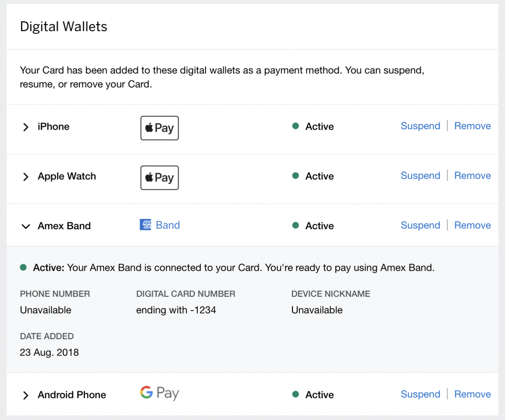The height and width of the screenshot is (420, 505).
Task: Click the Apple Pay logo for iPhone
Action: click(x=159, y=128)
